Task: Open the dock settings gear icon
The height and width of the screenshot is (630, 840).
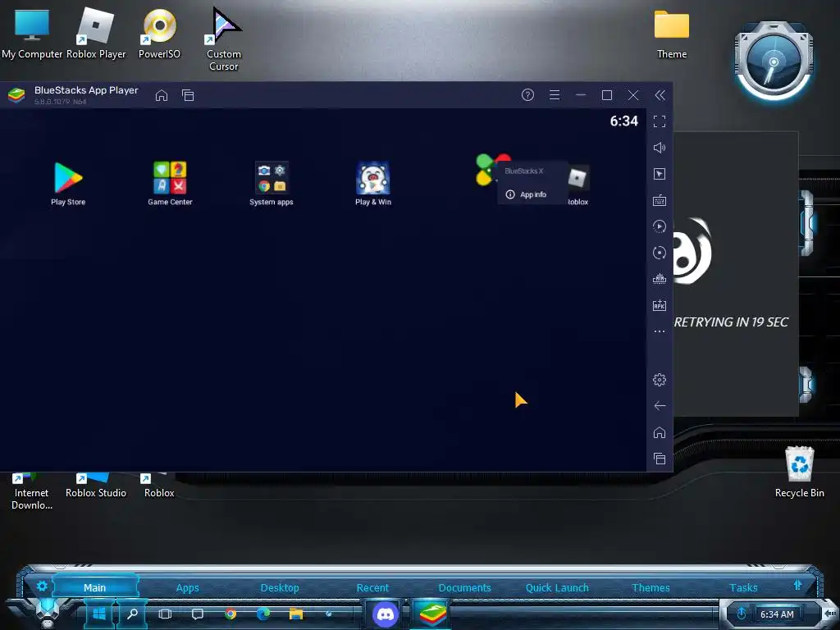Action: point(42,586)
